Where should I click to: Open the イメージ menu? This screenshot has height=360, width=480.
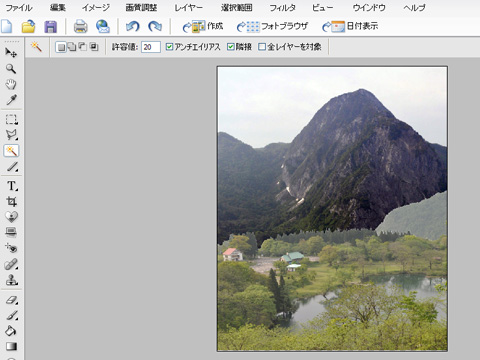pos(96,7)
